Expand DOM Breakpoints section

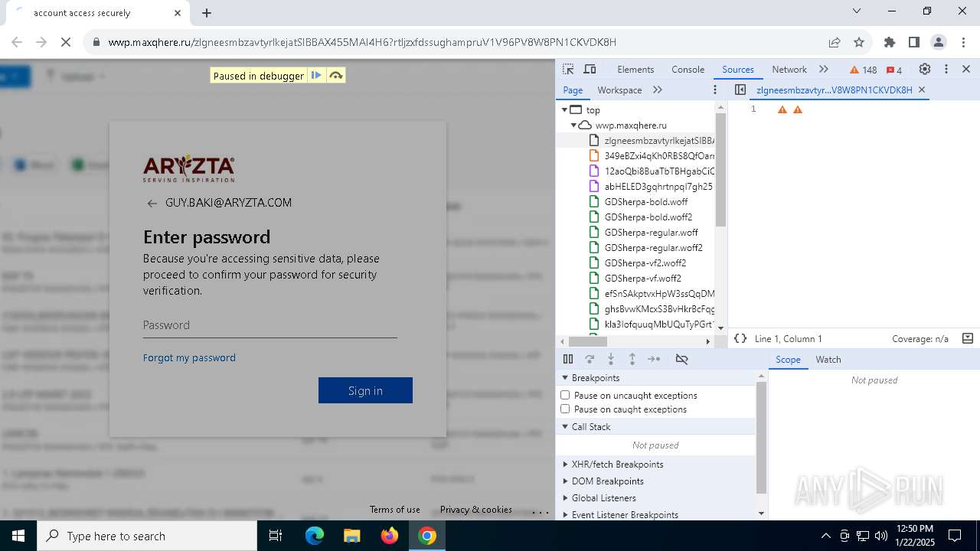[x=565, y=481]
